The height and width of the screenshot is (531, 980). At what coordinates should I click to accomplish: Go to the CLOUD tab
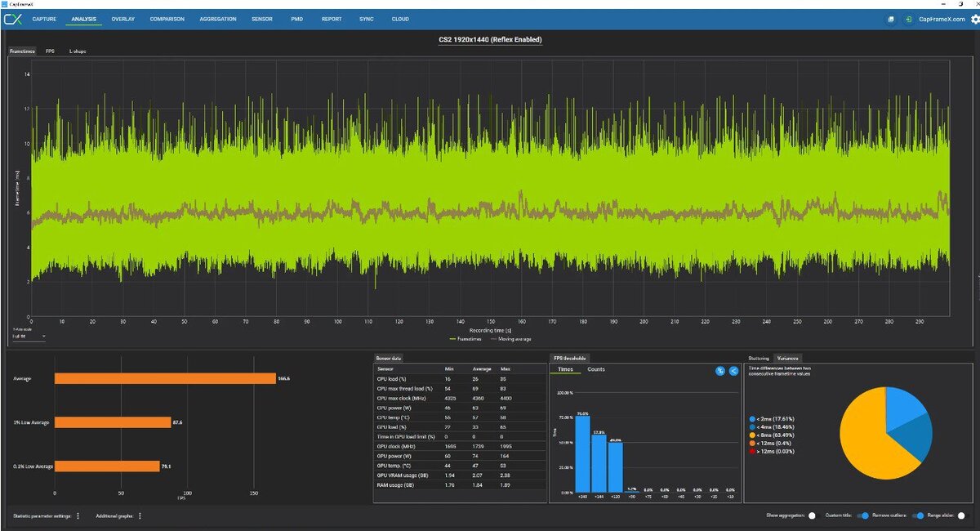point(400,19)
